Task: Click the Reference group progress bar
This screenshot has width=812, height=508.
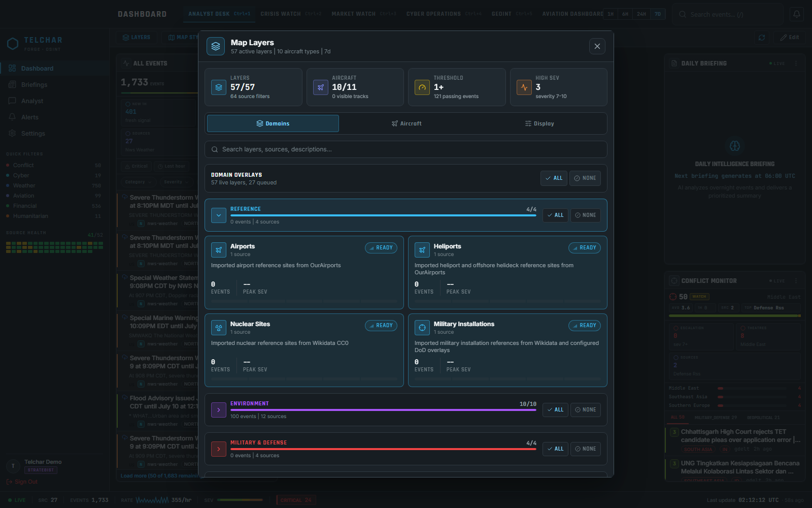Action: coord(383,215)
